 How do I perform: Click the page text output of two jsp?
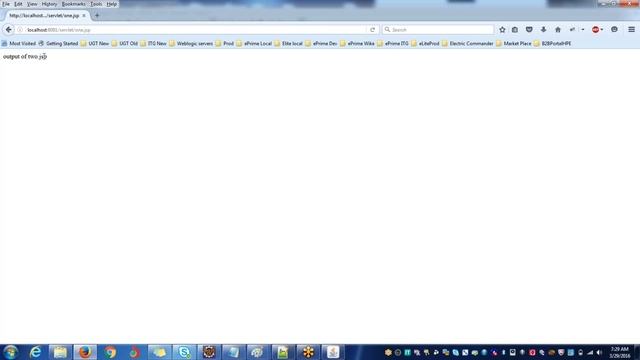pos(25,56)
